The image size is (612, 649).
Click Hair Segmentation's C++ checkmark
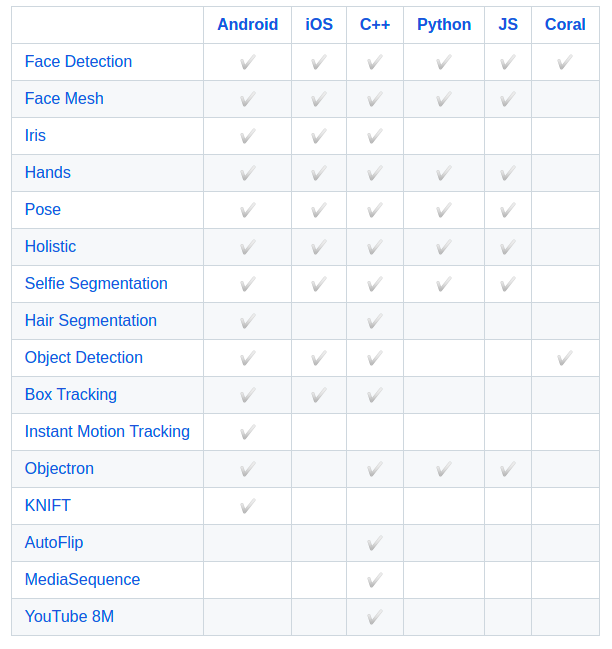click(375, 321)
